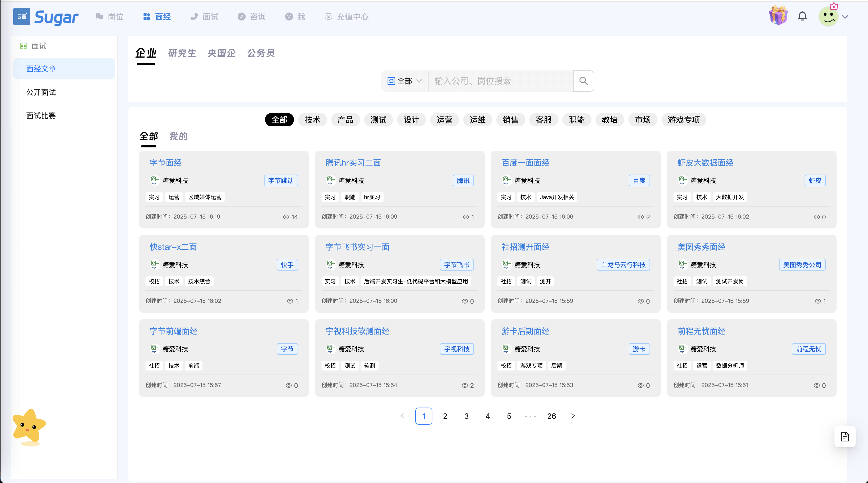
Task: Filter by 市场 category
Action: coord(643,120)
